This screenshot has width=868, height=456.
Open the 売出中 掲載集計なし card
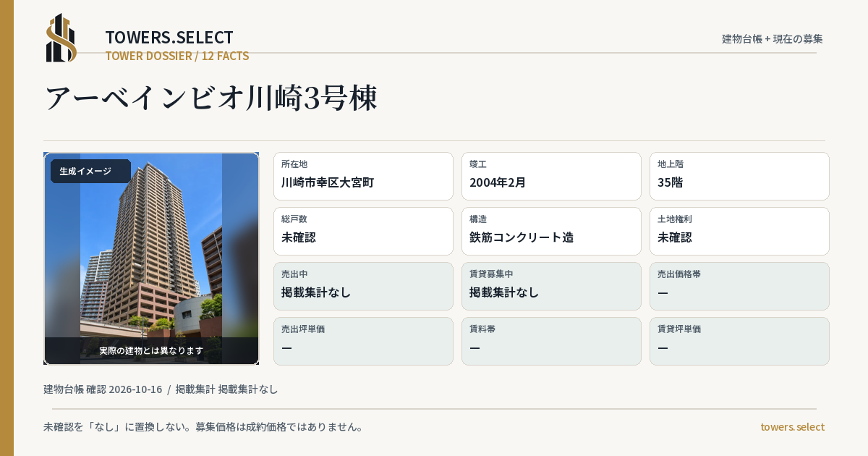[x=363, y=286]
